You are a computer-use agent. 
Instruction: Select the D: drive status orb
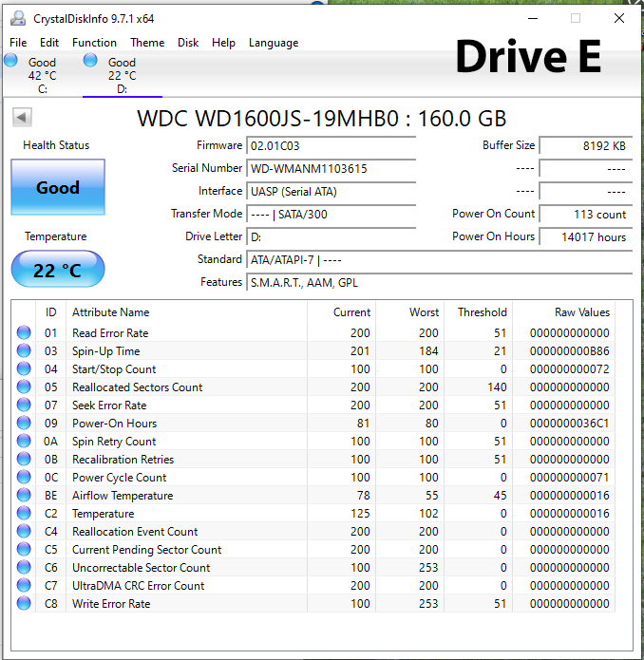point(90,60)
